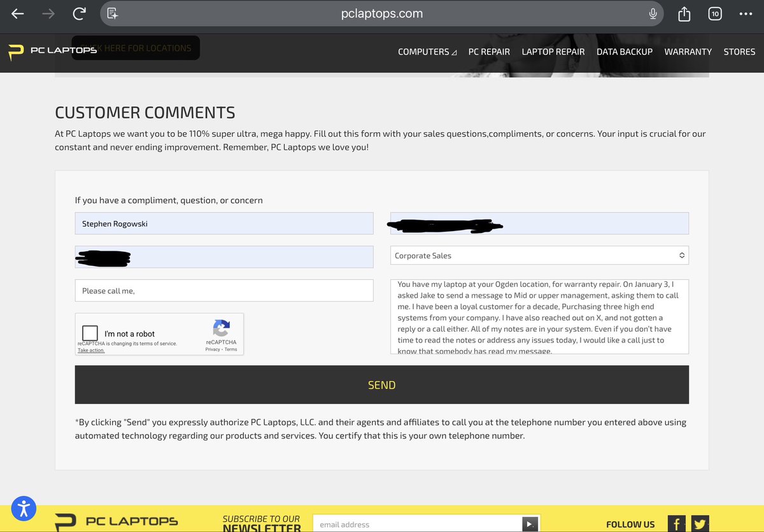Click the browser forward arrow
This screenshot has height=532, width=764.
point(48,13)
